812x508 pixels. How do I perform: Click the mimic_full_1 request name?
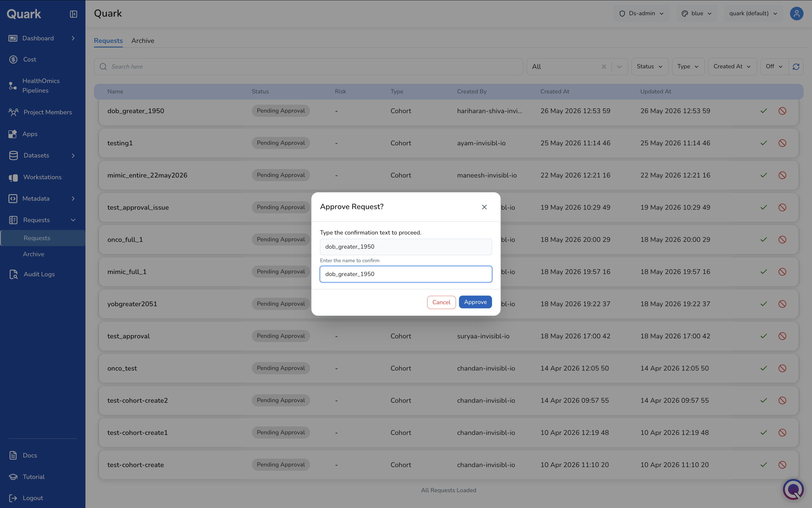point(127,272)
